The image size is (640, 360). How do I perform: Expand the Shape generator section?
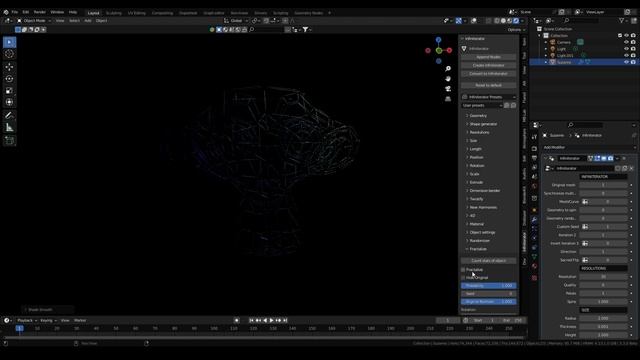coord(483,124)
